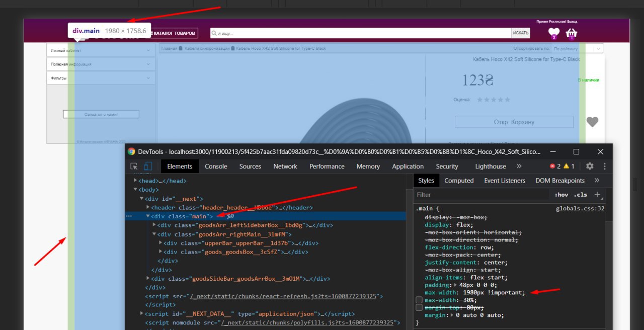Click the gray favorite heart beside the product
The width and height of the screenshot is (644, 330).
pyautogui.click(x=593, y=122)
